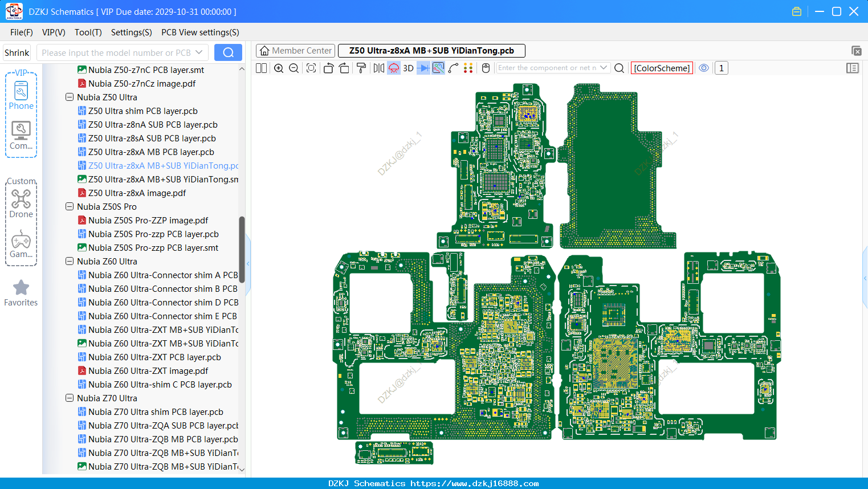
Task: Open the Phone category in VIP sidebar
Action: pos(21,95)
